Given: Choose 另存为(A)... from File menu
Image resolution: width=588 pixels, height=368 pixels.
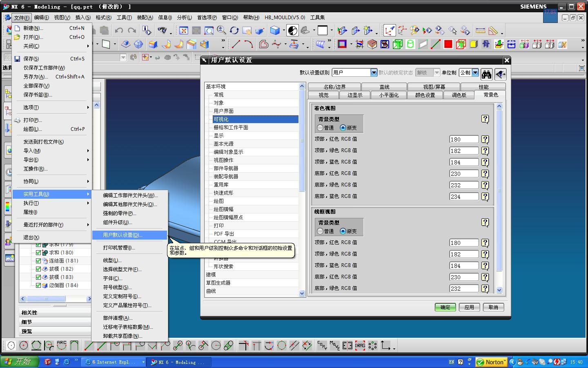Looking at the screenshot, I should click(x=51, y=77).
